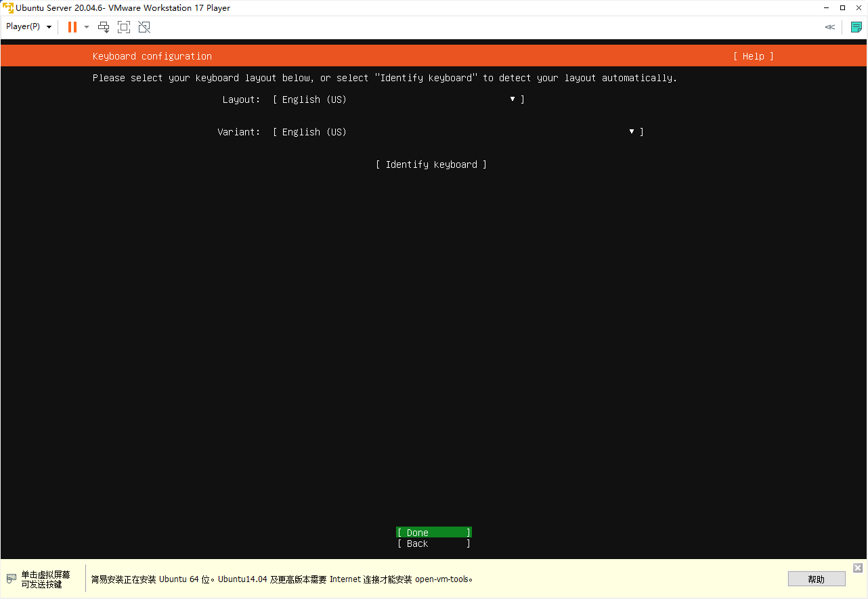Click the 单击虚拟屏幕可发送按键 hint text
This screenshot has width=868, height=599.
[x=45, y=579]
